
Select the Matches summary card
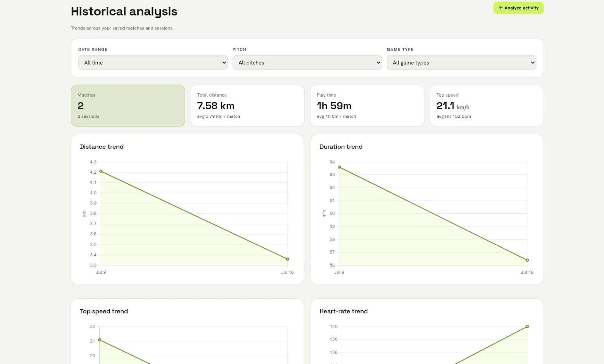coord(128,106)
